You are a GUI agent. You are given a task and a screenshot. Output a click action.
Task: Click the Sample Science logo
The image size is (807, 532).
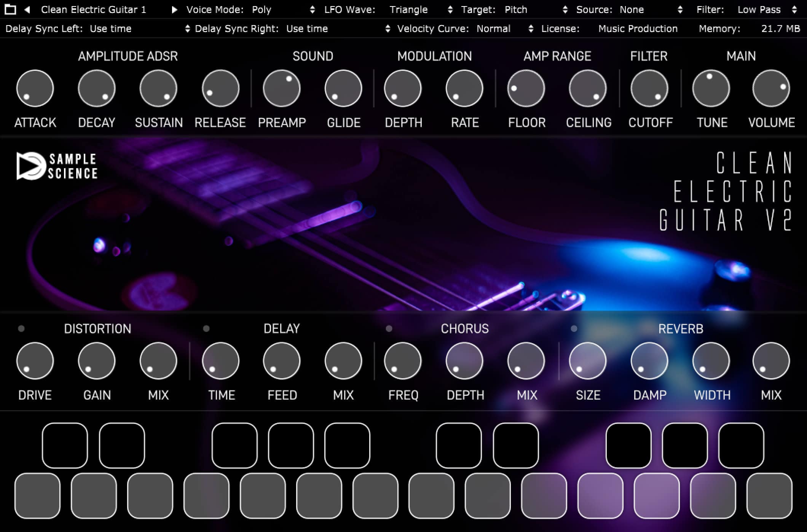click(57, 166)
